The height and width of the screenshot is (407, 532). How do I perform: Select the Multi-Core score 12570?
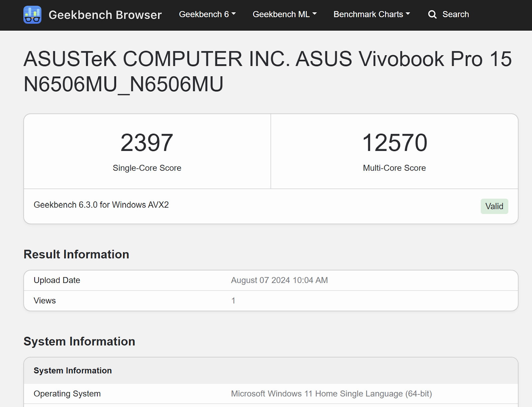394,142
